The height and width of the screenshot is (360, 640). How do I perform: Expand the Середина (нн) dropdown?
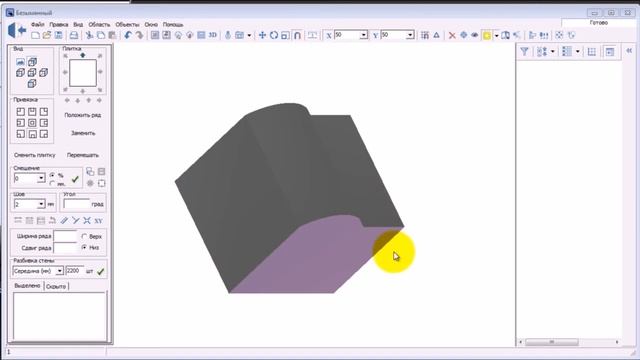pos(59,271)
